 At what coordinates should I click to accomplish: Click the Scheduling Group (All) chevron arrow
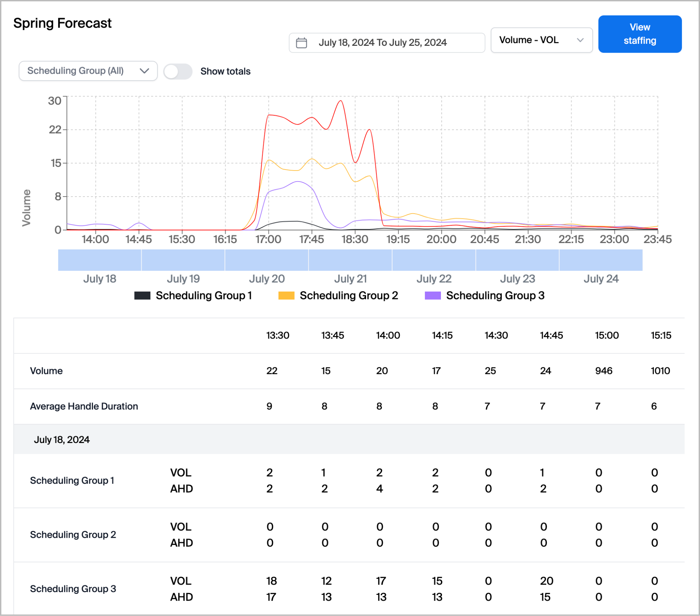pos(145,71)
